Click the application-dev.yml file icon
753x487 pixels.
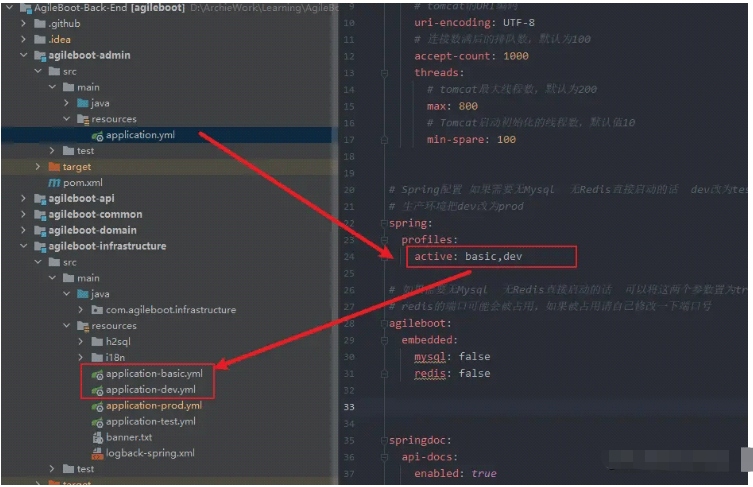[97, 390]
